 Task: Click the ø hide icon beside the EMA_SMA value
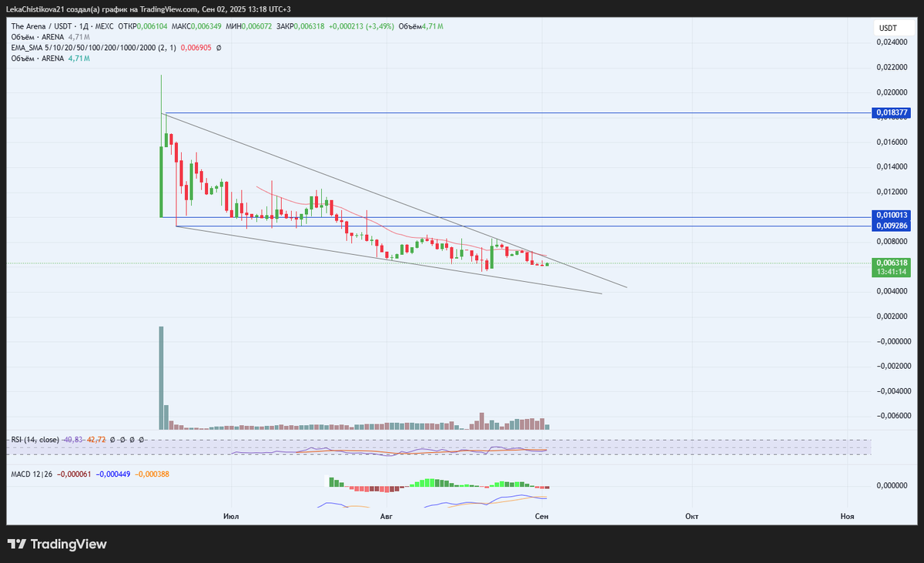click(x=218, y=47)
